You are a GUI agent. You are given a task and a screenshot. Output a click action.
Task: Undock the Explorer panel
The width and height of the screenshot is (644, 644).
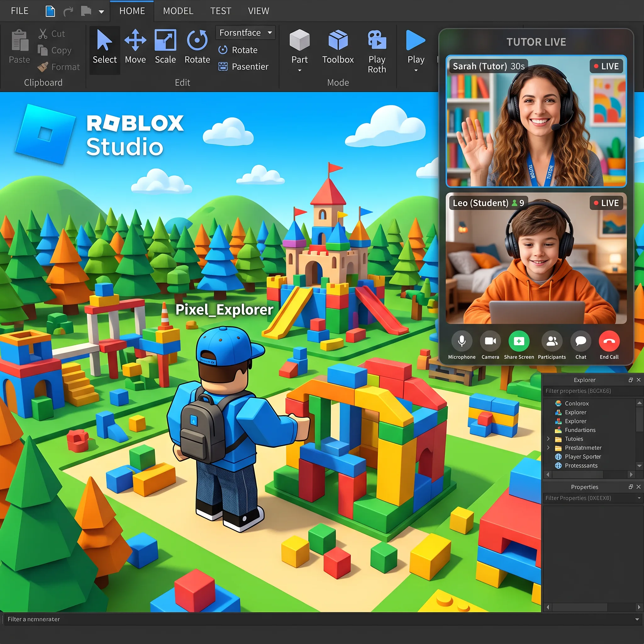[x=631, y=380]
